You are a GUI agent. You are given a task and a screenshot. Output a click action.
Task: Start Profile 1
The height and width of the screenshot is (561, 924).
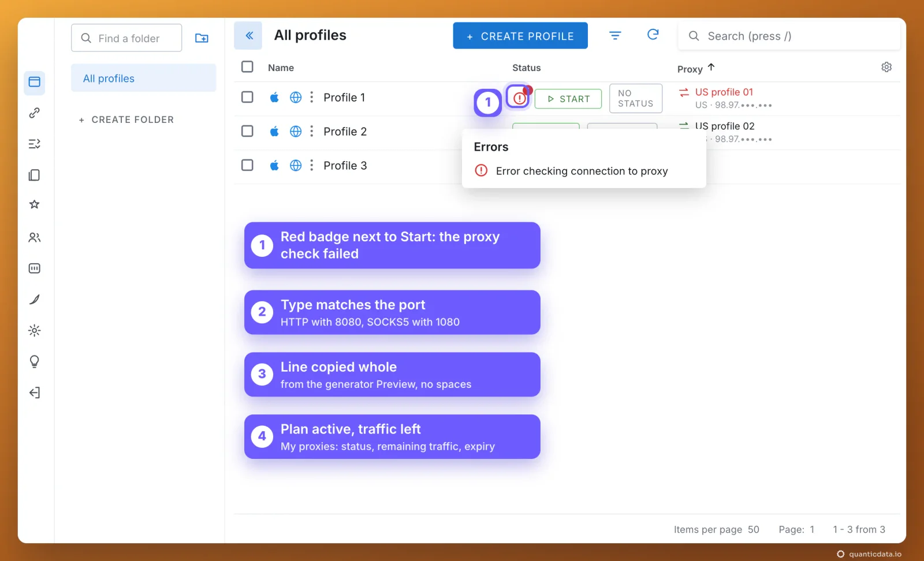pyautogui.click(x=568, y=99)
